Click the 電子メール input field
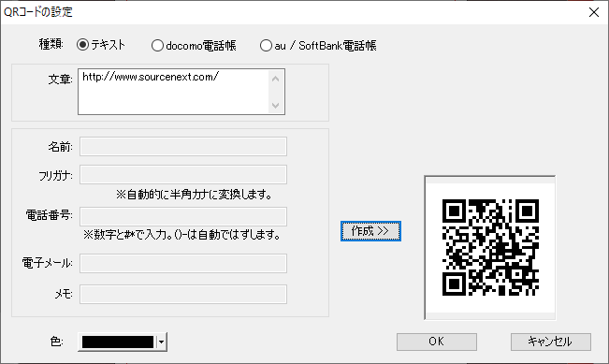This screenshot has height=364, width=609. tap(183, 263)
